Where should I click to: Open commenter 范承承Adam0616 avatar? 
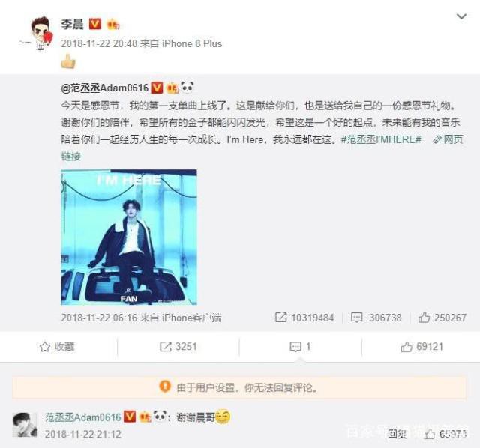coord(25,425)
